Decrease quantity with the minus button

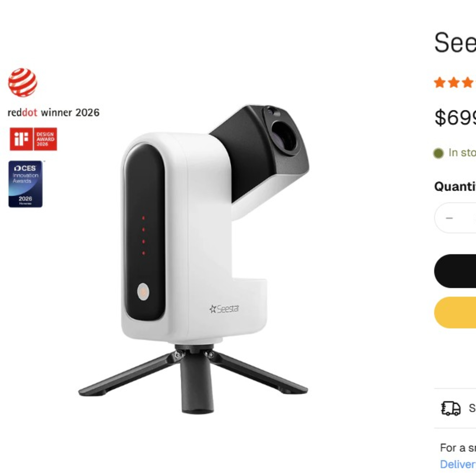point(449,218)
